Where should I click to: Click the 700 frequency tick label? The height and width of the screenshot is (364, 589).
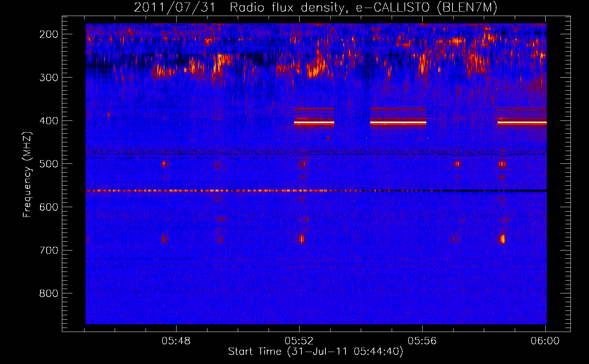(x=49, y=250)
